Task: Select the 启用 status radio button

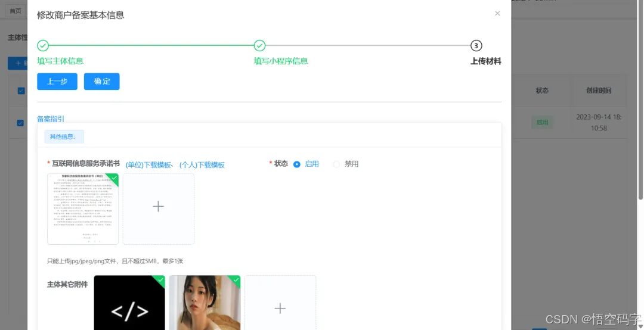Action: point(297,164)
